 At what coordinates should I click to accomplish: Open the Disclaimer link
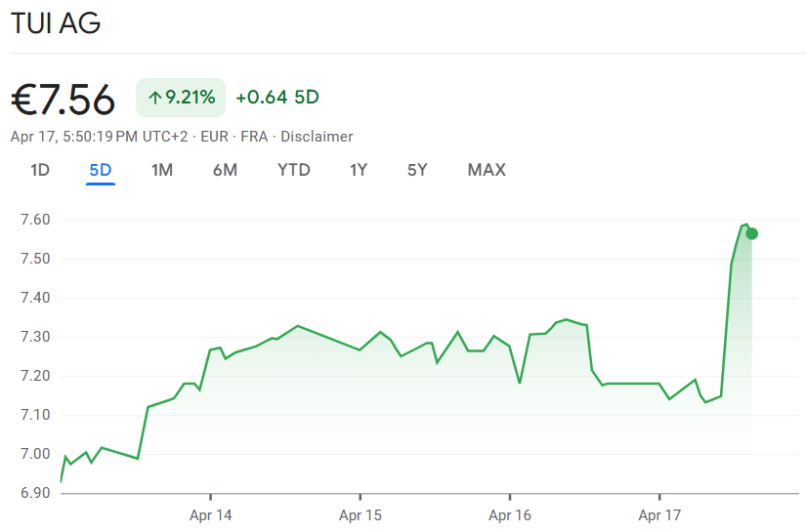[x=318, y=137]
